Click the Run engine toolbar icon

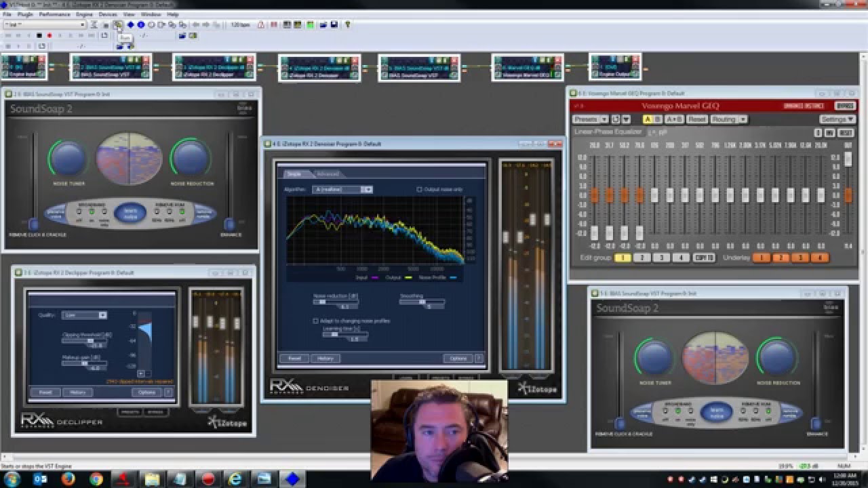pyautogui.click(x=118, y=25)
